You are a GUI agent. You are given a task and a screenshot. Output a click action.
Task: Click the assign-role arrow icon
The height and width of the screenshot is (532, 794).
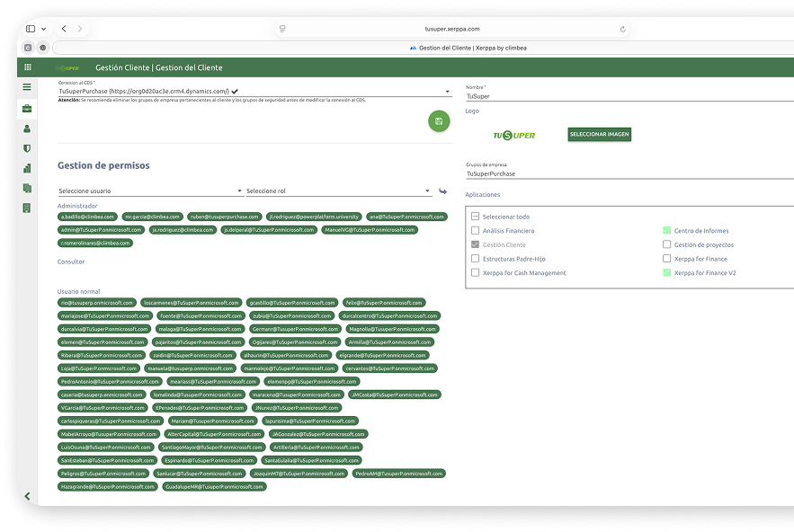point(442,191)
